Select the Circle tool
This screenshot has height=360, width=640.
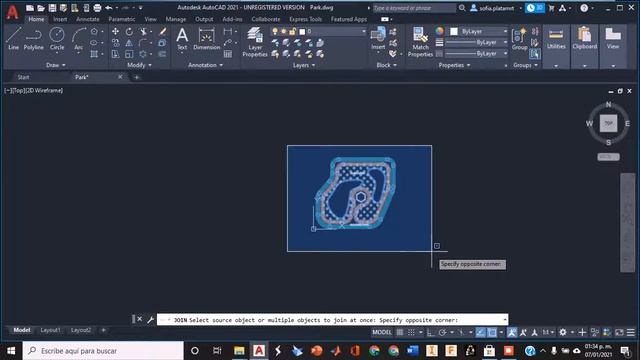[57, 39]
